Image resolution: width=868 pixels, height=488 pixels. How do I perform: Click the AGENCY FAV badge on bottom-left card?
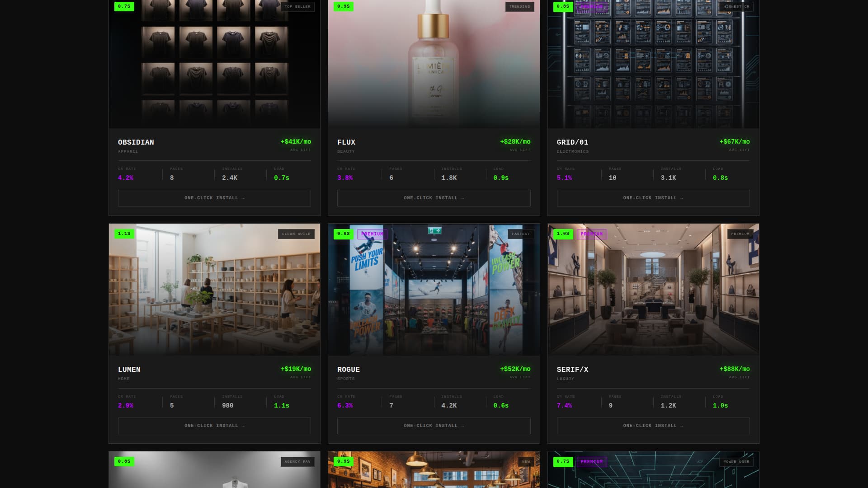297,462
